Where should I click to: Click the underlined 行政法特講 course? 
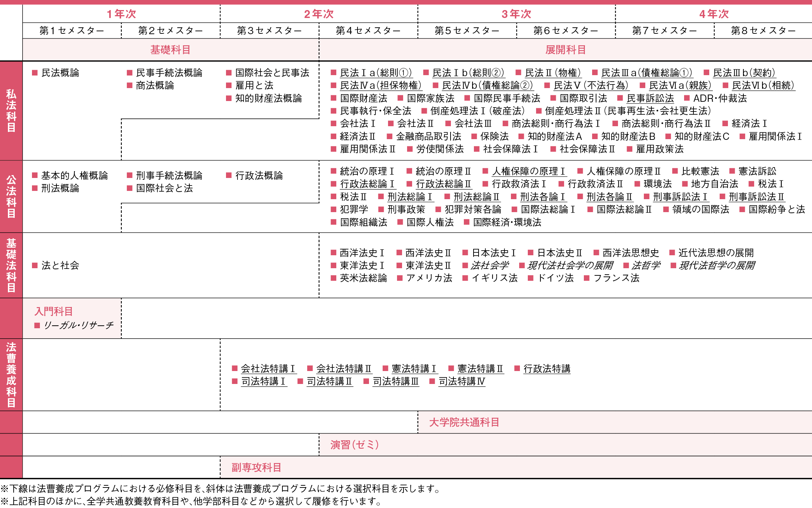pyautogui.click(x=547, y=369)
